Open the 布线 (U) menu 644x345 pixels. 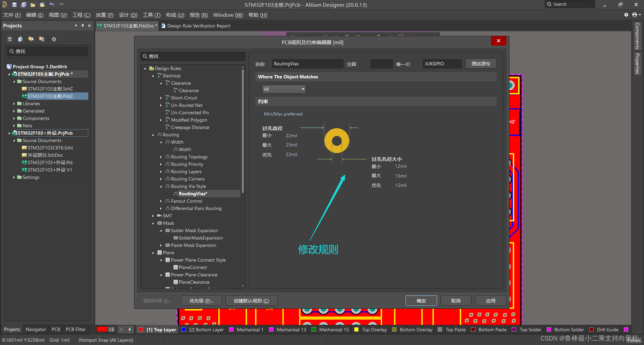click(x=175, y=15)
